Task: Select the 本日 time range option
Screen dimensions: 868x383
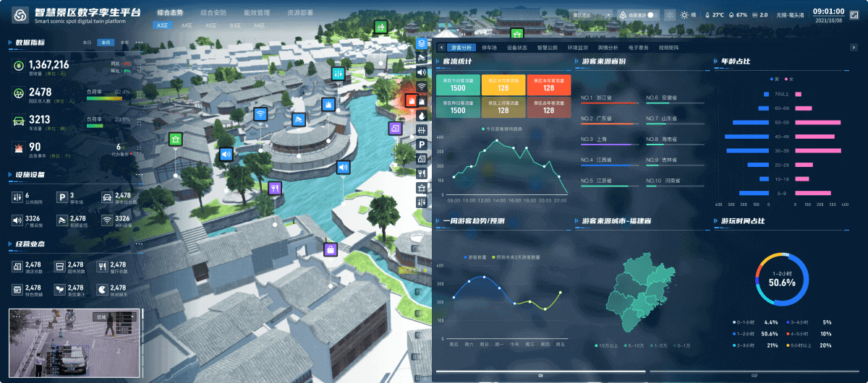Action: (88, 43)
